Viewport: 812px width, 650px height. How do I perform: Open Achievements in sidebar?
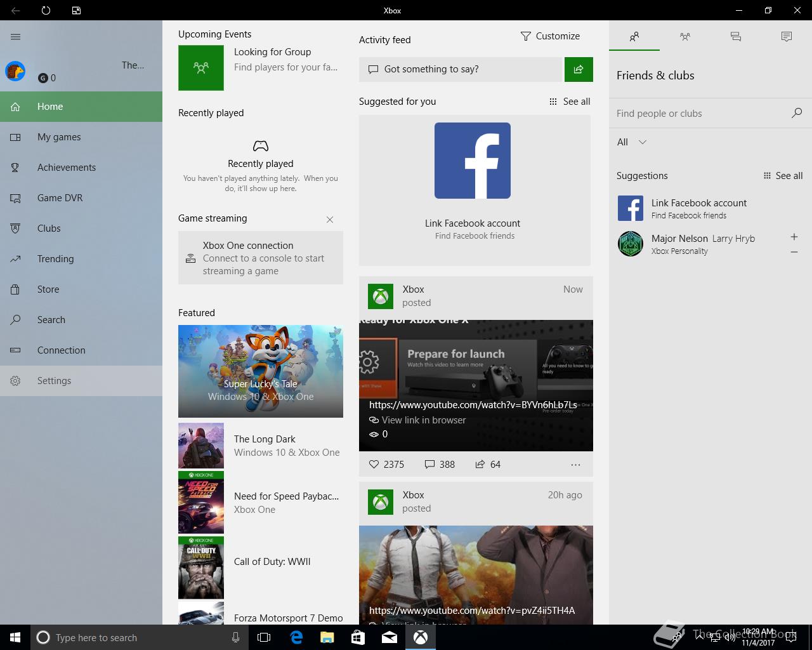pos(81,168)
